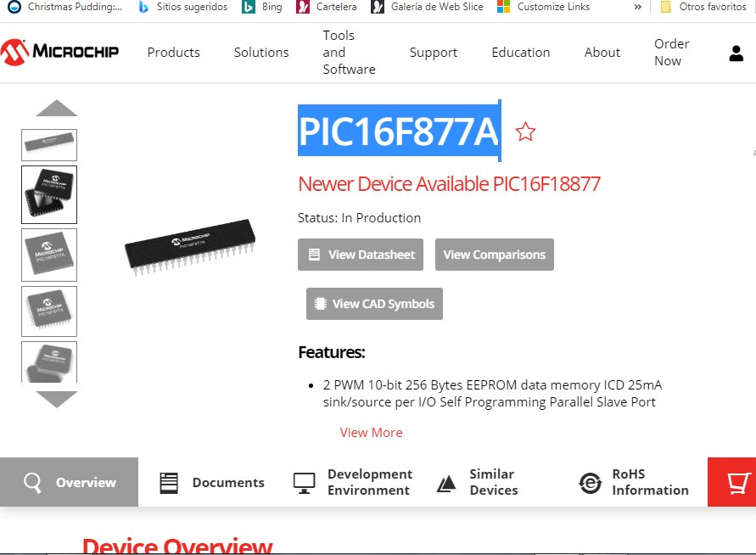Open the Products menu
The height and width of the screenshot is (555, 756).
pos(174,52)
